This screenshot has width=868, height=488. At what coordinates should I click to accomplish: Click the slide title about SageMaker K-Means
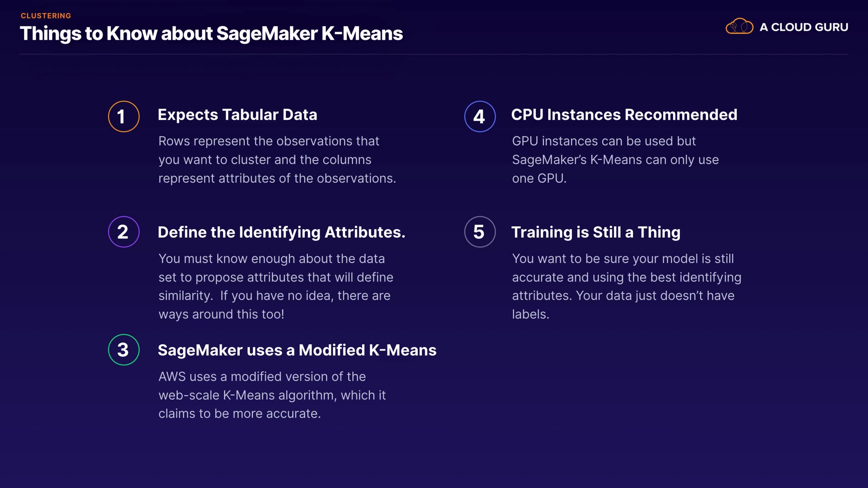coord(211,34)
